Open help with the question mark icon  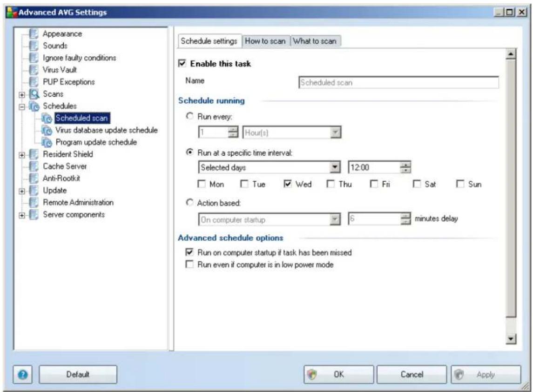(23, 375)
